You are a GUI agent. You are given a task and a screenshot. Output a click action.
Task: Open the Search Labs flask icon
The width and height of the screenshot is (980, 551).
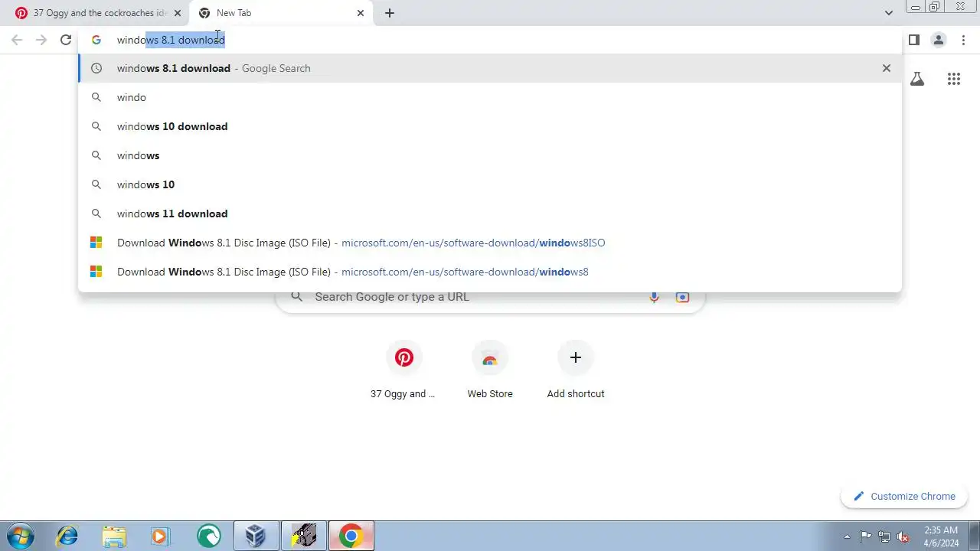click(917, 79)
